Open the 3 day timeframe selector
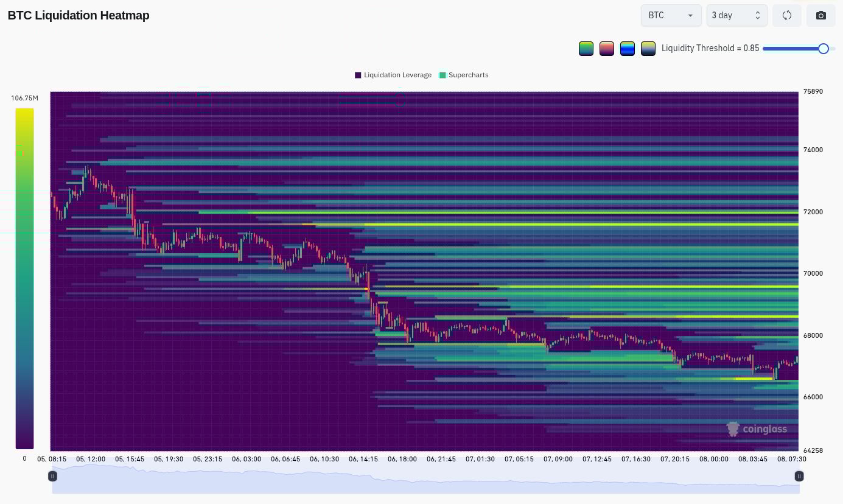 pos(736,15)
